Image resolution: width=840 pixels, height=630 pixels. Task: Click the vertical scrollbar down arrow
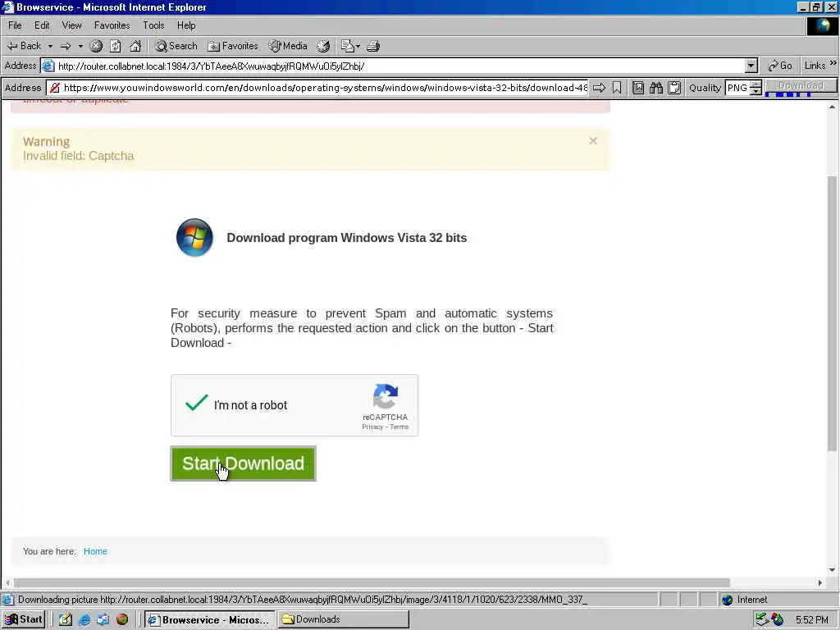[832, 570]
